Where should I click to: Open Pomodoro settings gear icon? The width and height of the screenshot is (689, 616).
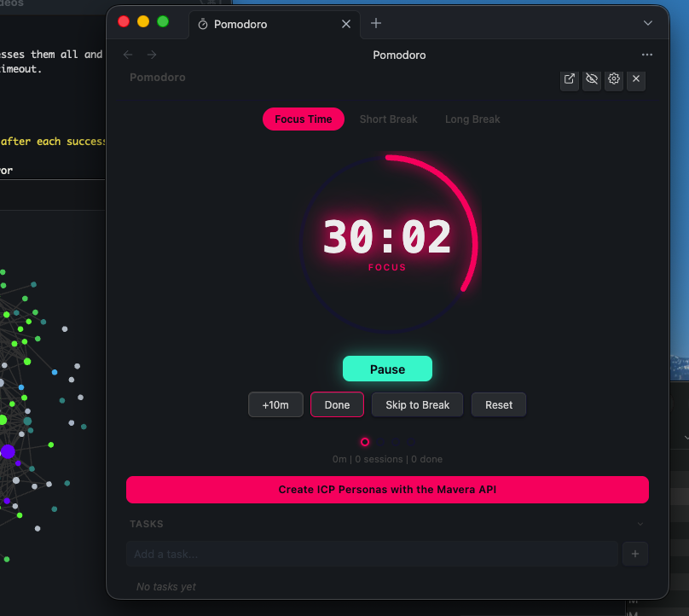click(x=614, y=79)
